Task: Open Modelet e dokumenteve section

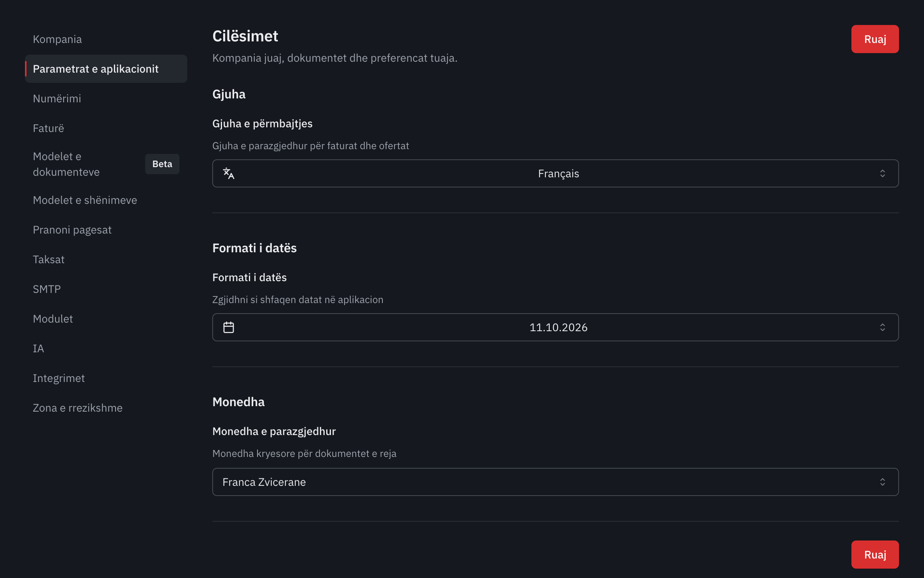Action: point(106,164)
